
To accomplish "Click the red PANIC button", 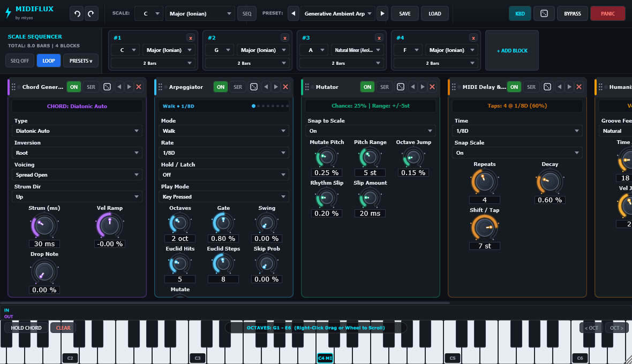I will 607,14.
